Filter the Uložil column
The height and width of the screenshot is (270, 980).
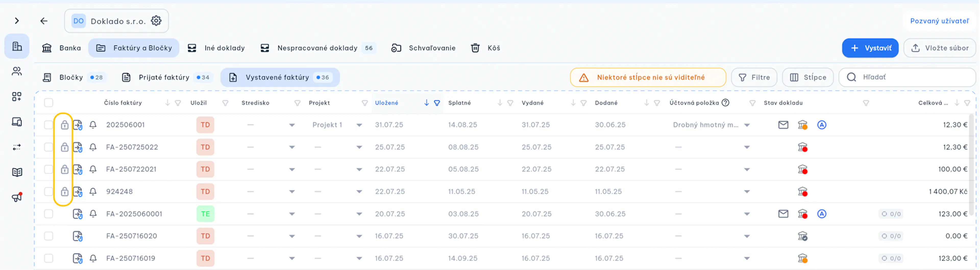coord(225,103)
